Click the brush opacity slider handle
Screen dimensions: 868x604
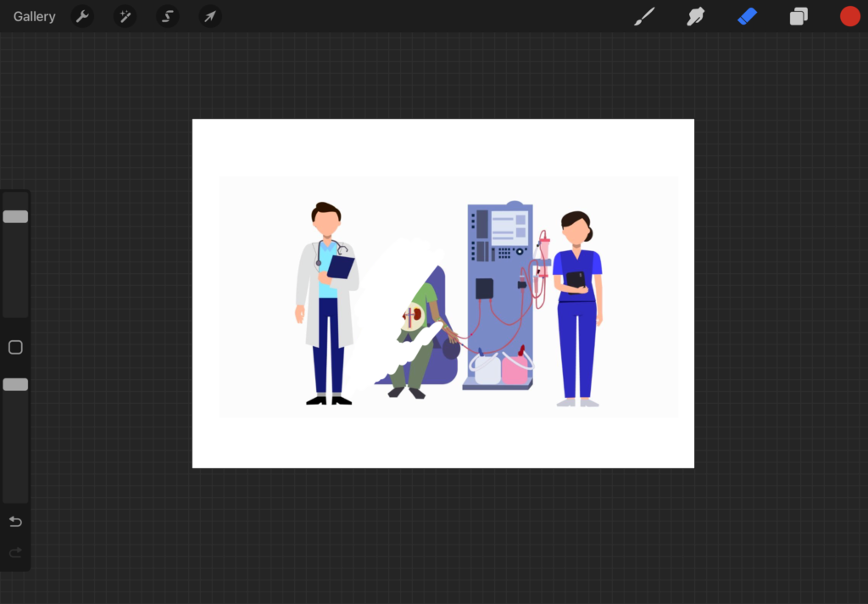[x=15, y=384]
